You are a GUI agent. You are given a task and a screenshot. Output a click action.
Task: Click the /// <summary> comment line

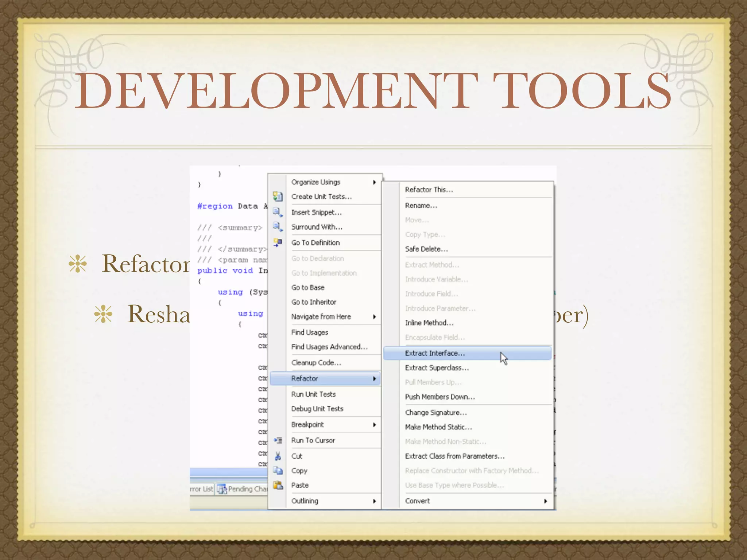coord(230,228)
